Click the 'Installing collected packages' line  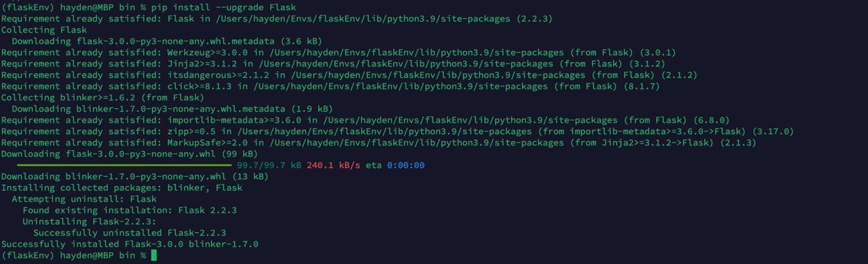pos(121,188)
